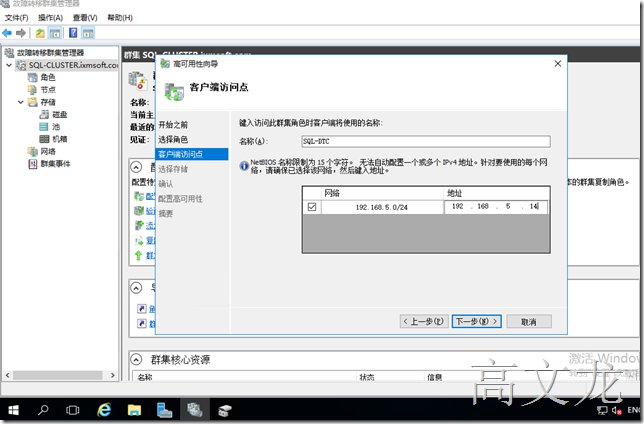Image resolution: width=644 pixels, height=424 pixels.
Task: Select the 角色 (Roles) tree node
Action: pyautogui.click(x=48, y=77)
